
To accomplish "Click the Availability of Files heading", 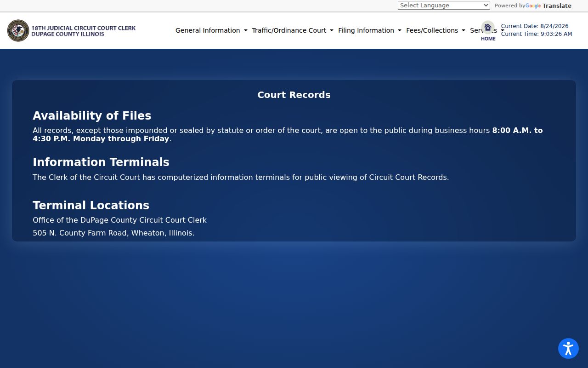I will pyautogui.click(x=92, y=115).
